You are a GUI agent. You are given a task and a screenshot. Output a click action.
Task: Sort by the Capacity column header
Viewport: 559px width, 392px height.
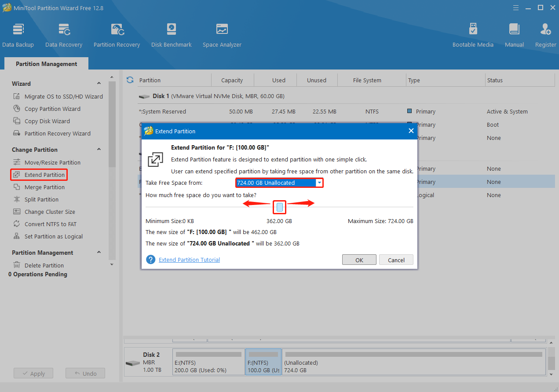click(232, 80)
